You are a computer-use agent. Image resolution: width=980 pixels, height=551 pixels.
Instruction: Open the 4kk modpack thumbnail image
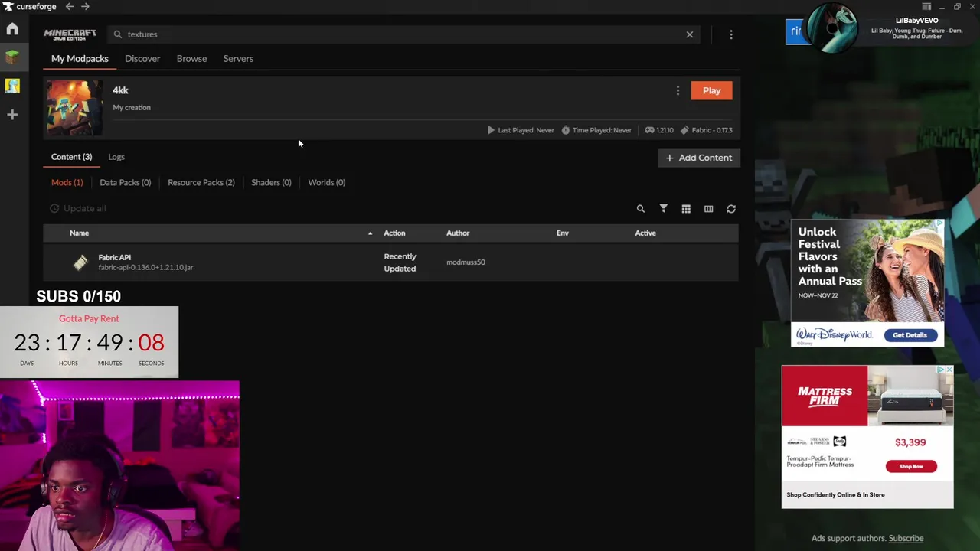pyautogui.click(x=74, y=108)
